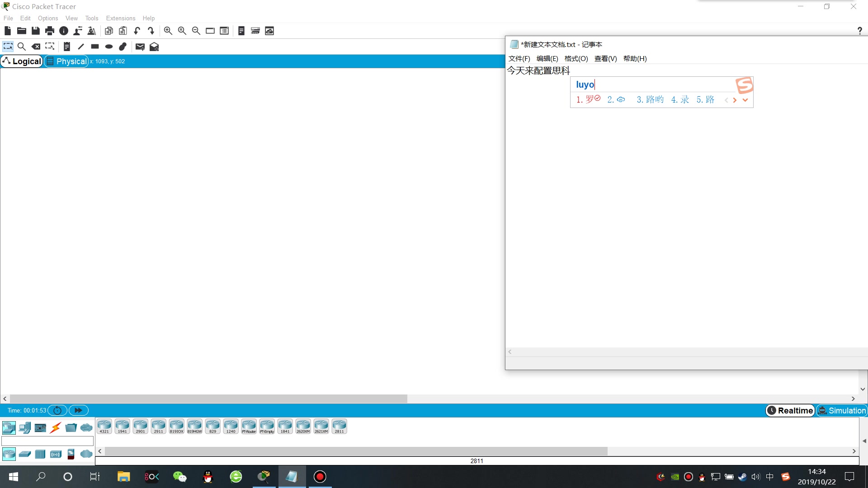Click the device list right scroll arrow
Image resolution: width=868 pixels, height=488 pixels.
[854, 451]
